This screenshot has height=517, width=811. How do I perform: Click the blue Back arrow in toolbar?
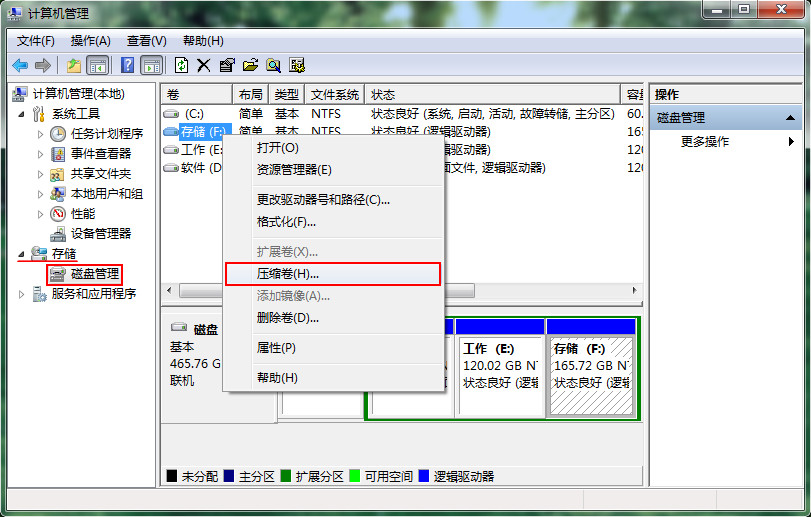(19, 65)
